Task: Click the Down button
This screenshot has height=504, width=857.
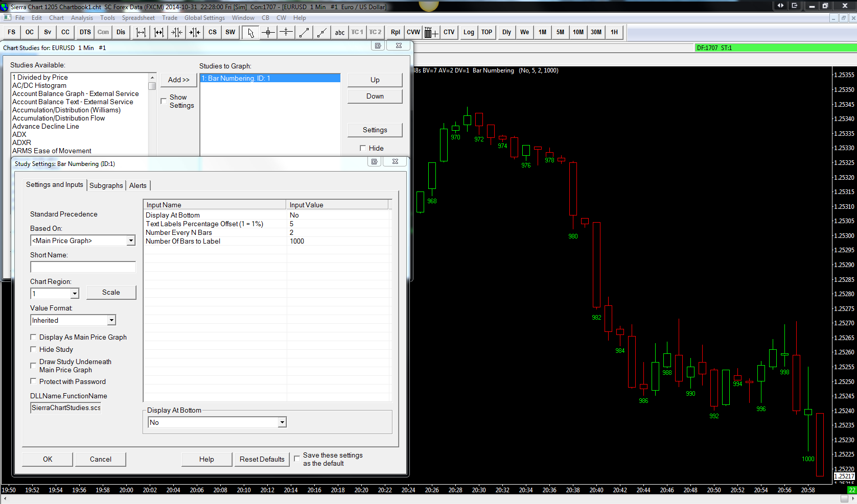Action: coord(375,97)
